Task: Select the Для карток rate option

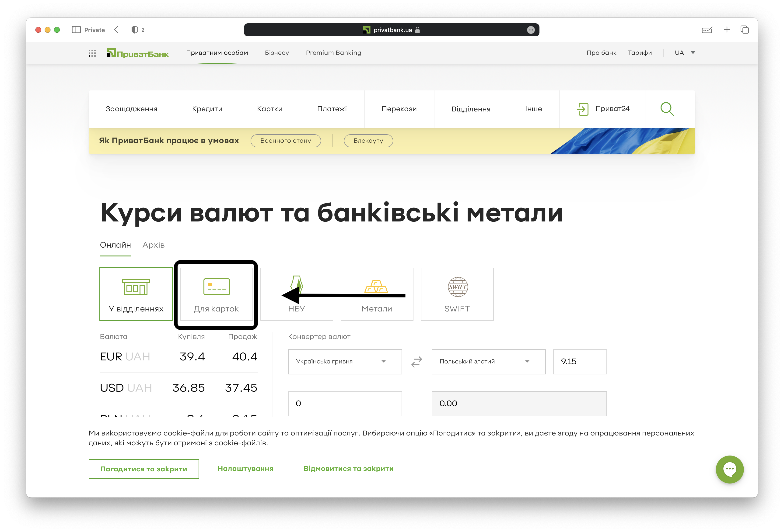Action: pos(216,294)
